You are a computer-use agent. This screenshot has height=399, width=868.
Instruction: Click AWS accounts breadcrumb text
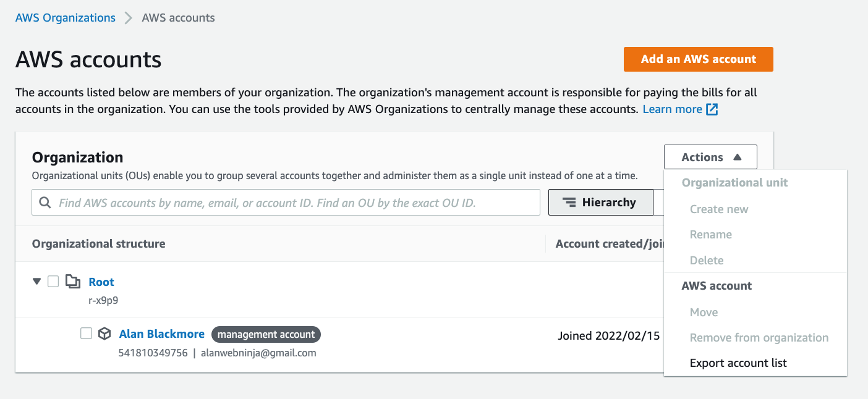click(x=179, y=18)
